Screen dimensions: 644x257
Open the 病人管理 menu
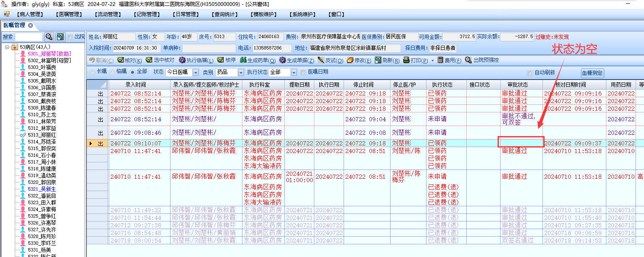tap(30, 14)
